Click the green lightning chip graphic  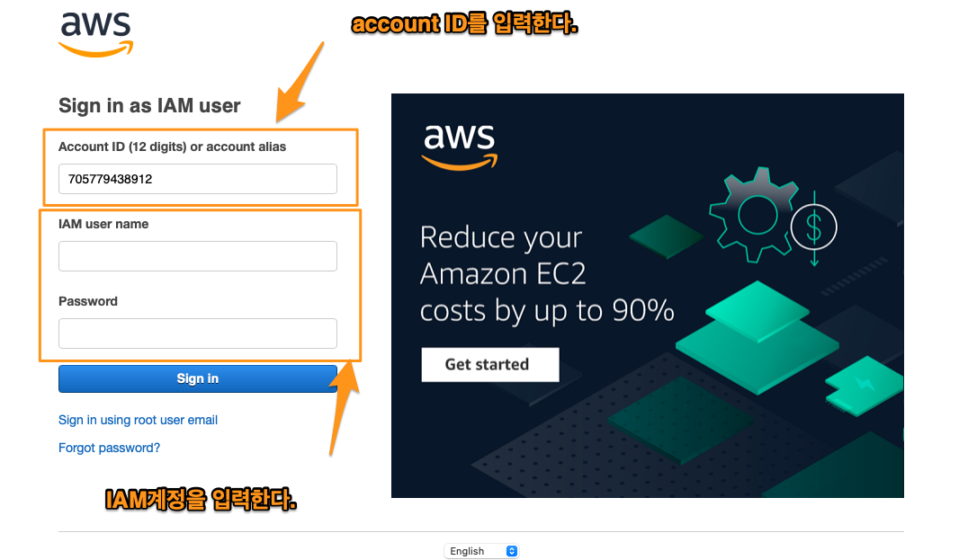(x=865, y=386)
